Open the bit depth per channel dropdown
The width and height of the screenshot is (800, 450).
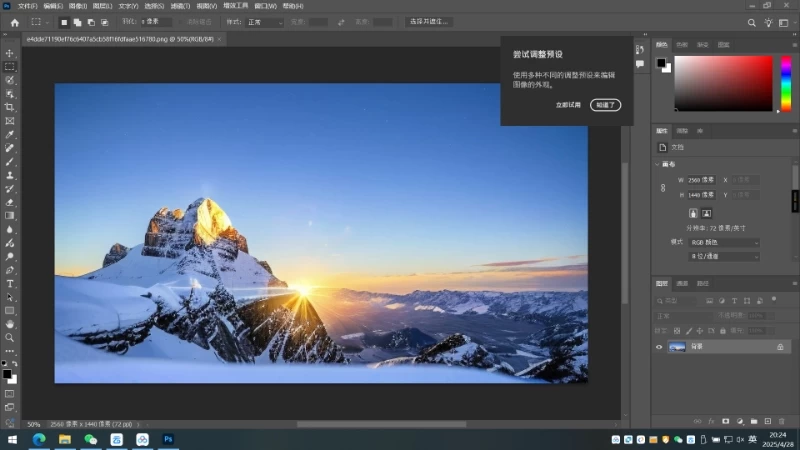(724, 257)
